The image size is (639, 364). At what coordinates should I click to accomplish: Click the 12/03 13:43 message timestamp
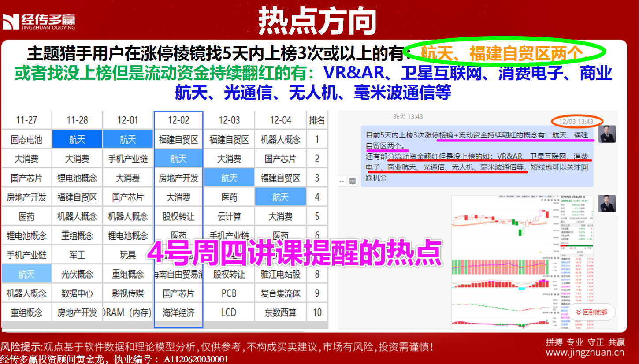point(576,121)
